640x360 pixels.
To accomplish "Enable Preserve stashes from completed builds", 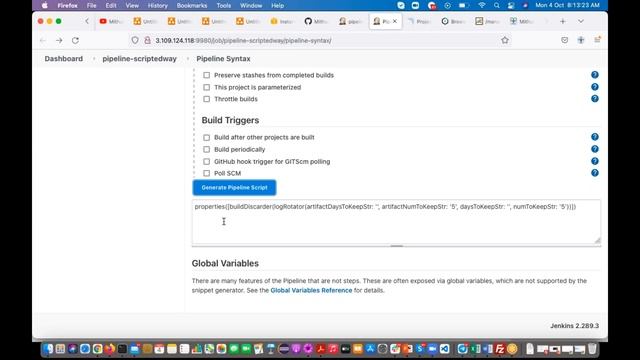I will pos(207,75).
